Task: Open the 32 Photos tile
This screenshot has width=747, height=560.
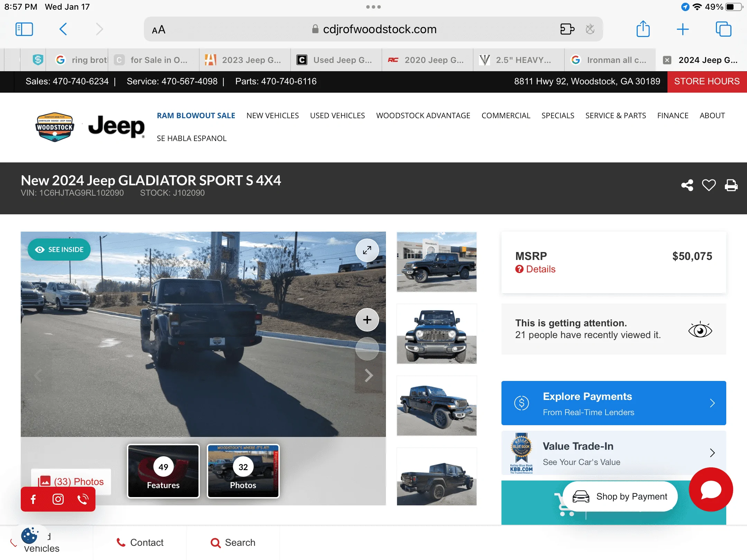Action: click(x=243, y=471)
